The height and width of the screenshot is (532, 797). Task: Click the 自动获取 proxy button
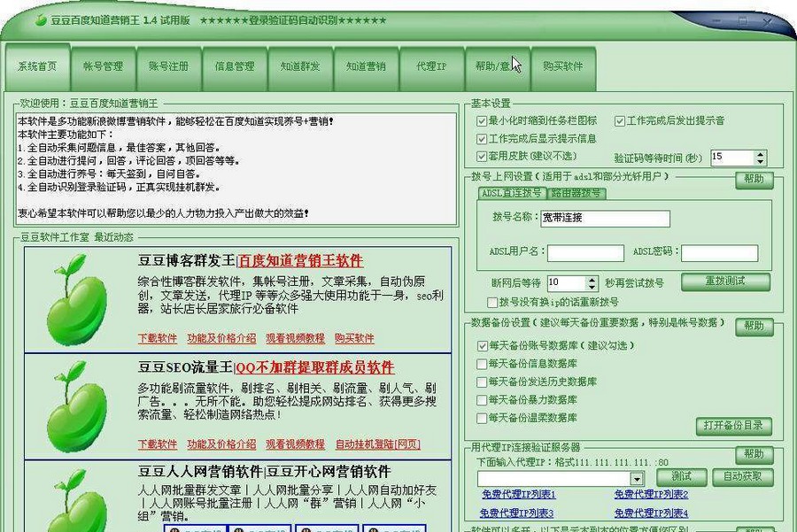[x=743, y=477]
